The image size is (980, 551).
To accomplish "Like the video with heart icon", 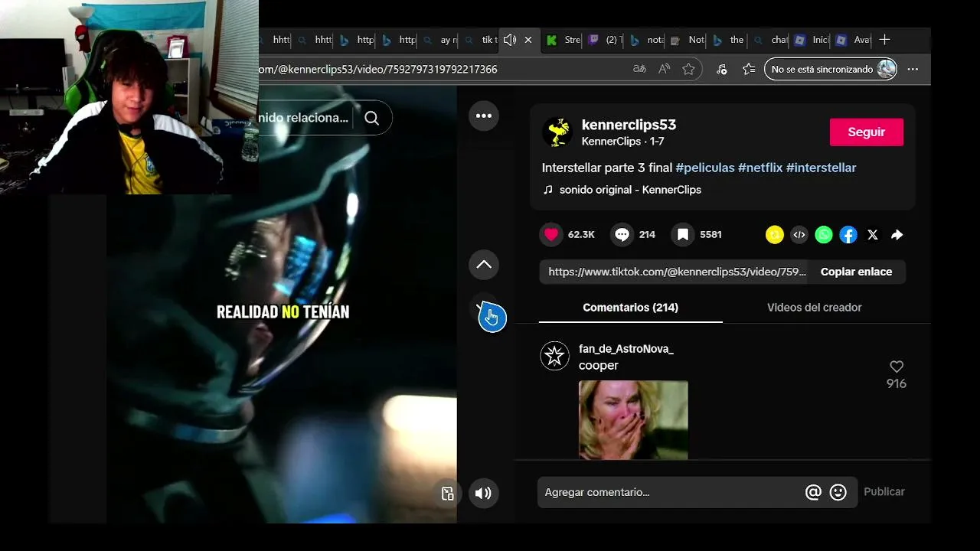I will [x=551, y=235].
